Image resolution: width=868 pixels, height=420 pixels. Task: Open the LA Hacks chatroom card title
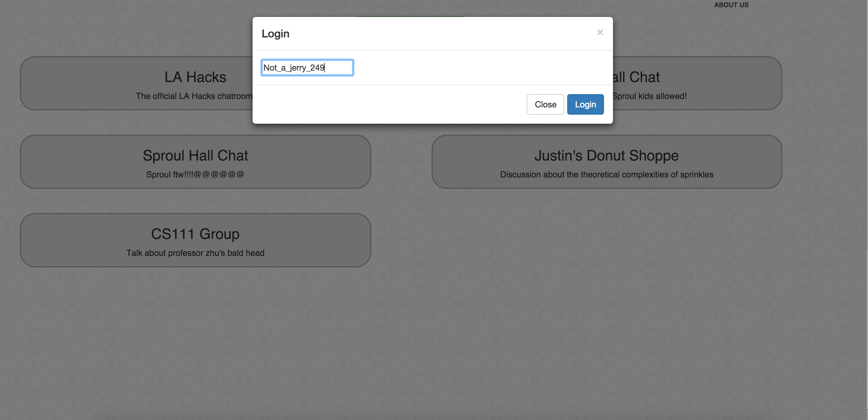(195, 77)
